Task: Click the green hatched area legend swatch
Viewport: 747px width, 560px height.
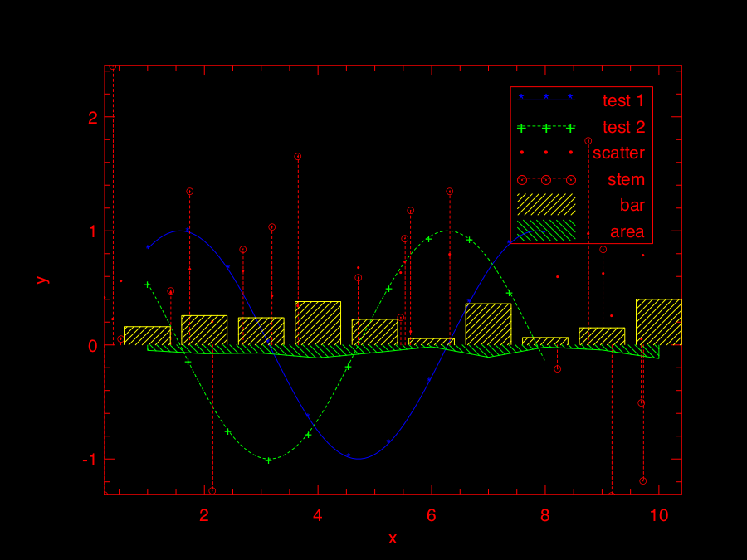Action: [545, 231]
